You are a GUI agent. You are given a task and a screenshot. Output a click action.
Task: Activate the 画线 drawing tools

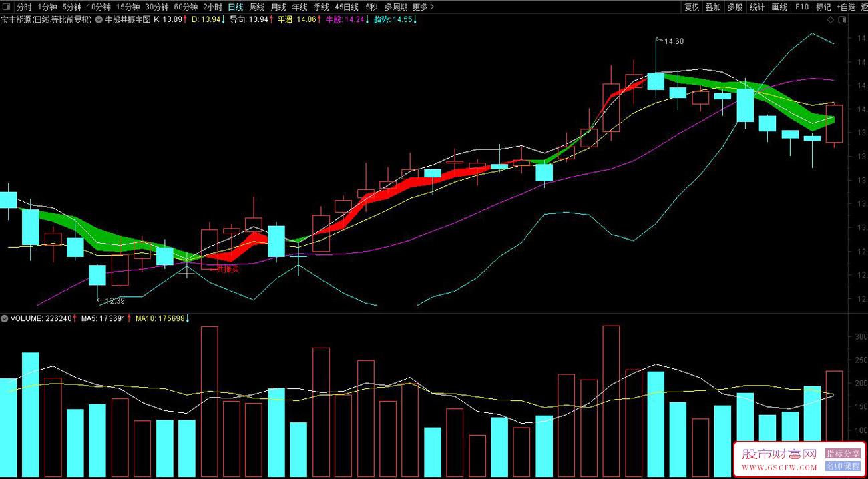tap(779, 7)
